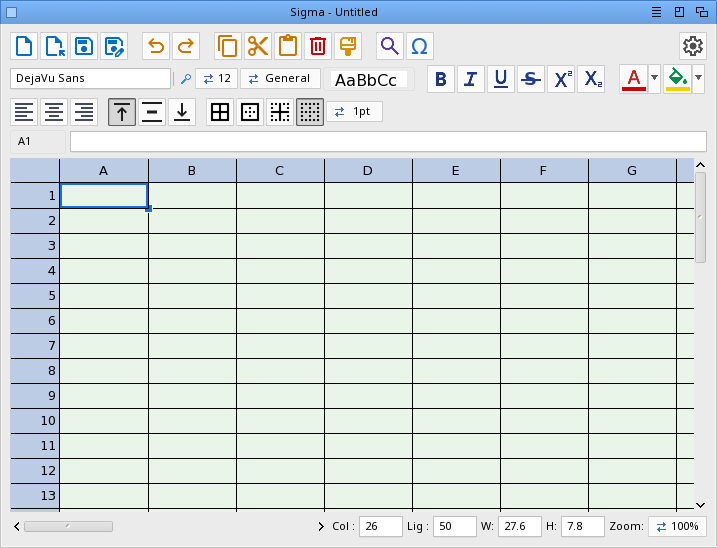Click the format painter brush icon
Screen dimensions: 717x548
[348, 46]
